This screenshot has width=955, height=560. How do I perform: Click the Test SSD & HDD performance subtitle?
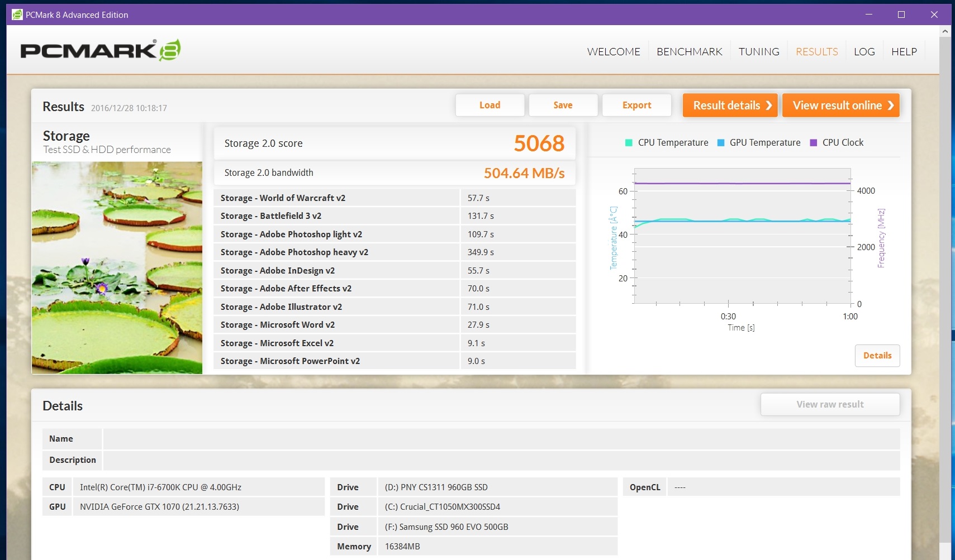[107, 150]
